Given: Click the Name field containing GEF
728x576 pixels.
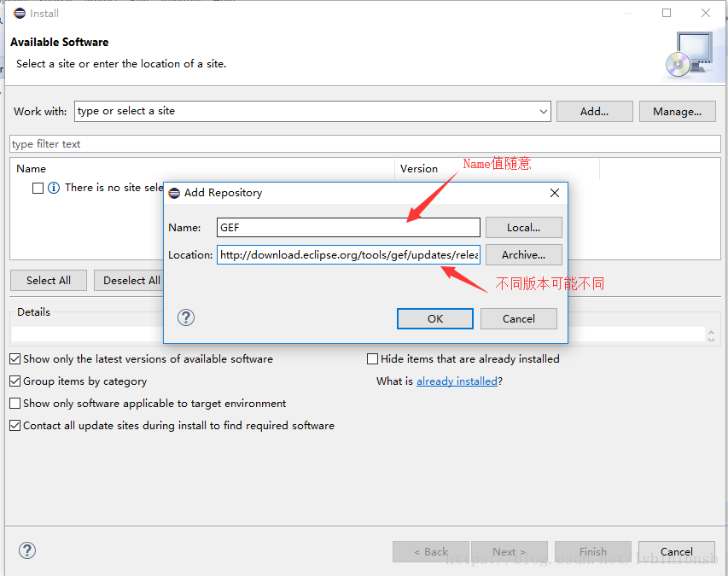Looking at the screenshot, I should click(x=348, y=228).
